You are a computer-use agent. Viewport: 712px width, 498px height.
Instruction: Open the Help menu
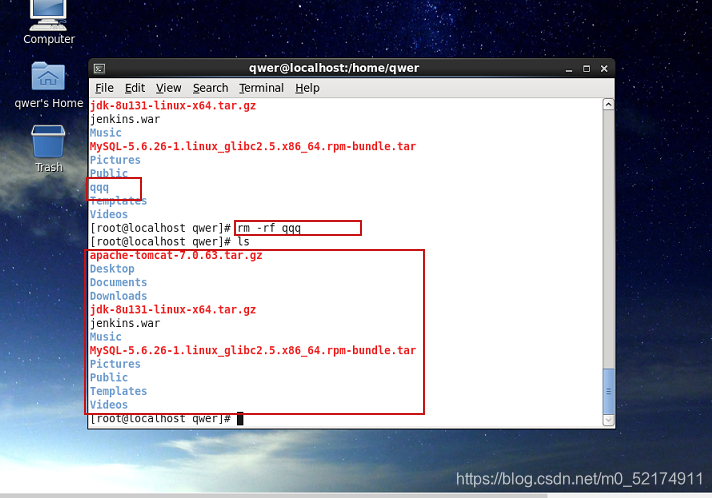pyautogui.click(x=307, y=88)
